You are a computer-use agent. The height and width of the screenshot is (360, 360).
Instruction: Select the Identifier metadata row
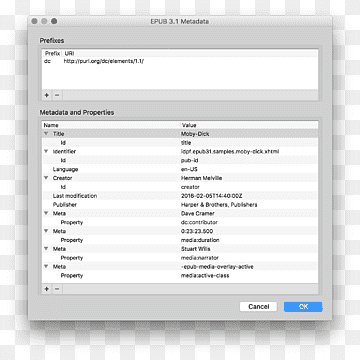[180, 151]
